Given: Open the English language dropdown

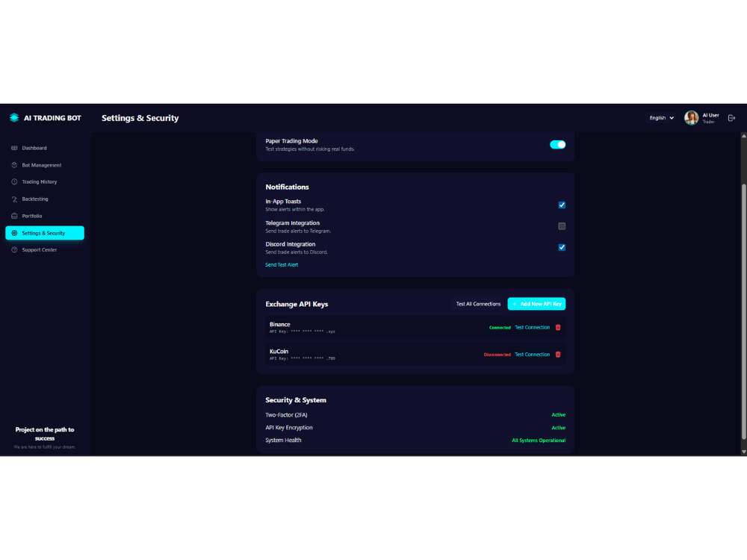Looking at the screenshot, I should pos(661,118).
